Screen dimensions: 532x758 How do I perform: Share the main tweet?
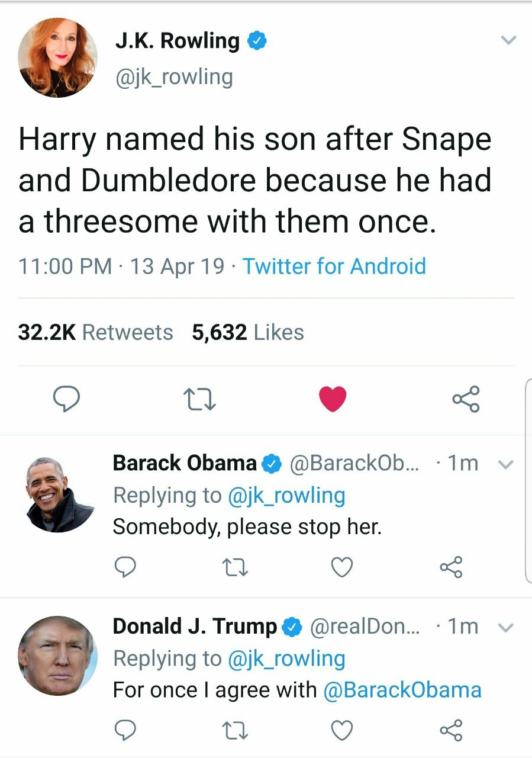click(x=466, y=399)
